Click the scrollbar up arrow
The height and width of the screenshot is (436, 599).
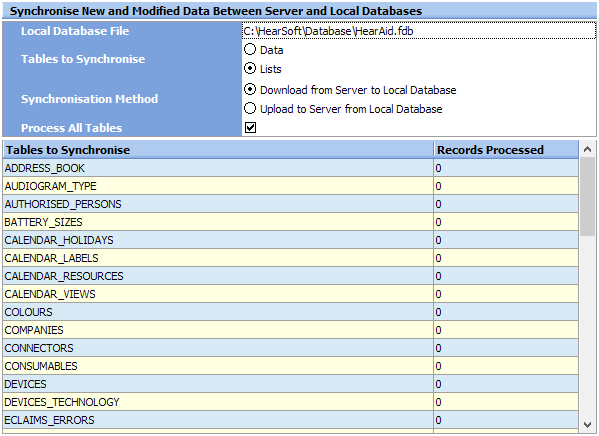588,149
